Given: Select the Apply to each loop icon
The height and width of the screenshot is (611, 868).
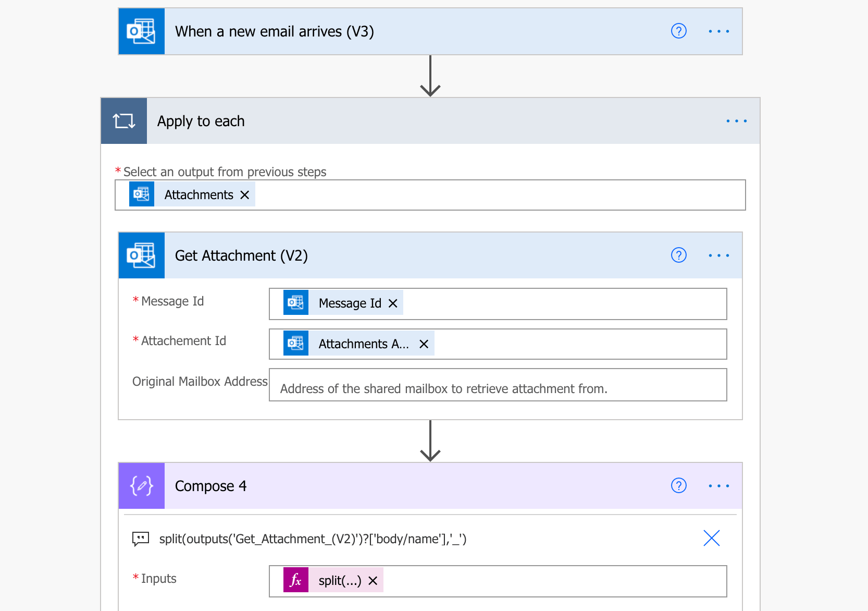Looking at the screenshot, I should [123, 120].
